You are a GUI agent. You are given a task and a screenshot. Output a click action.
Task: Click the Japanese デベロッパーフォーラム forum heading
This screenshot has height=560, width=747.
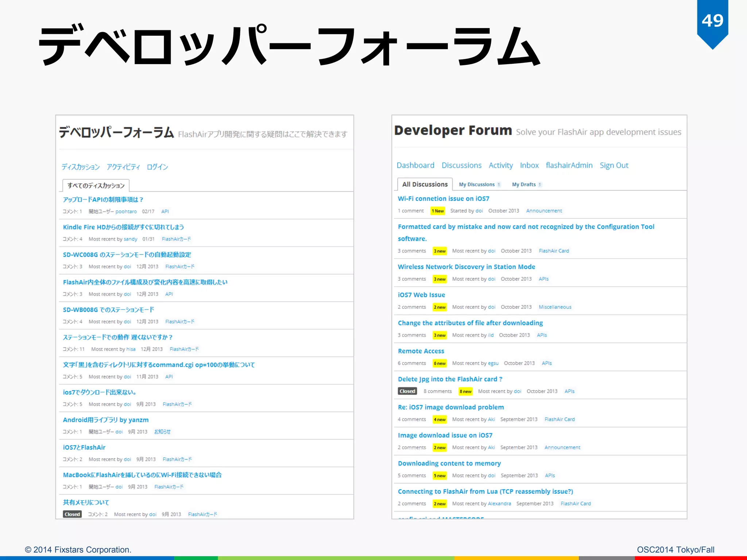pyautogui.click(x=116, y=132)
